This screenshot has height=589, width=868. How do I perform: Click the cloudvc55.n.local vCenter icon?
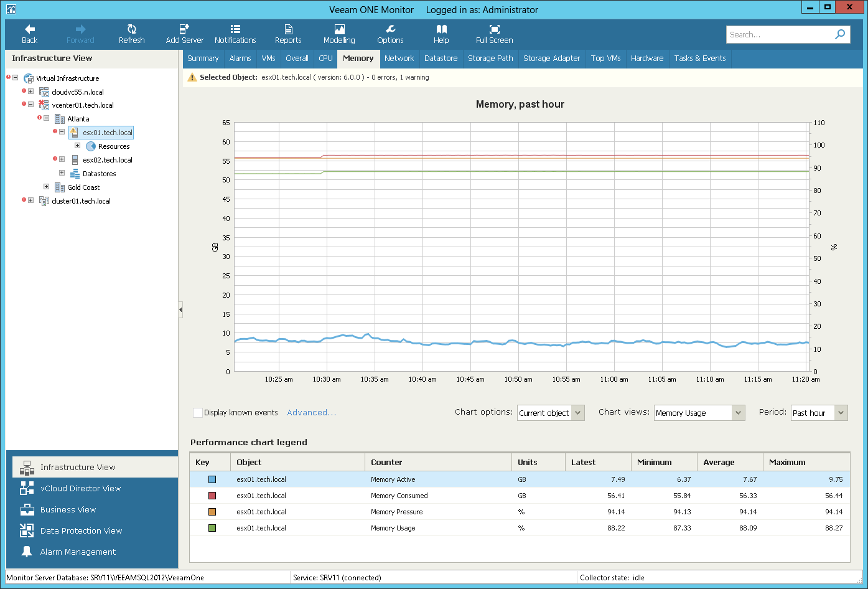coord(44,92)
